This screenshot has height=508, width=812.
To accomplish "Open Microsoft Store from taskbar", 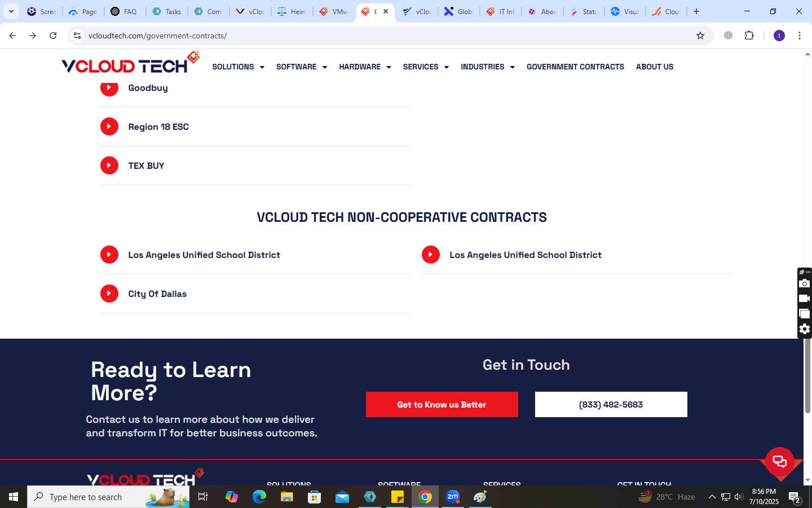I will pos(315,497).
